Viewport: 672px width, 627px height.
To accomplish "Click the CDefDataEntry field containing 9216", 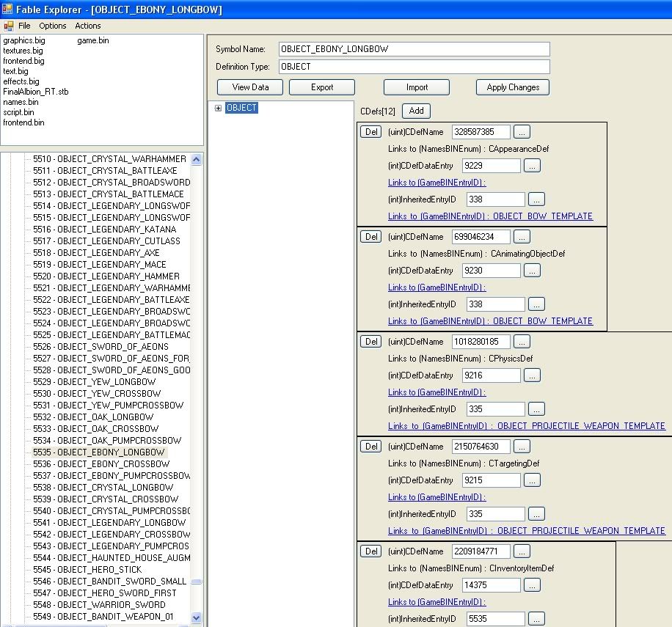I will pos(491,375).
